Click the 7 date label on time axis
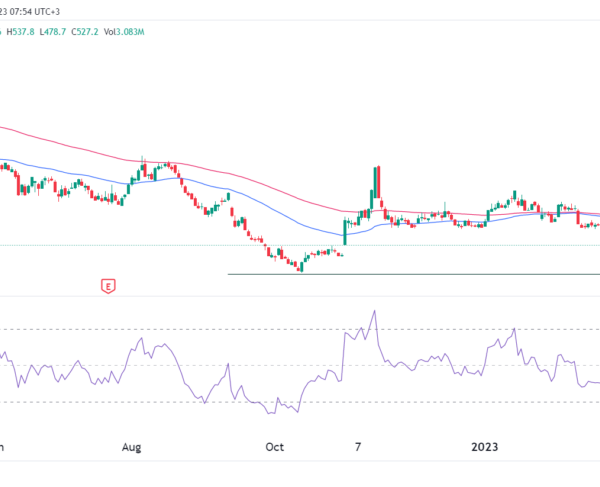This screenshot has width=600, height=487. pos(358,447)
